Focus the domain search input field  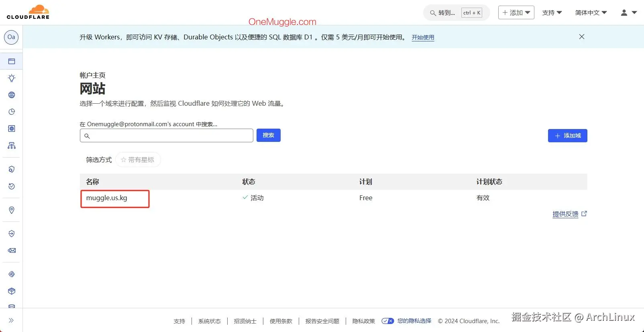[x=167, y=135]
